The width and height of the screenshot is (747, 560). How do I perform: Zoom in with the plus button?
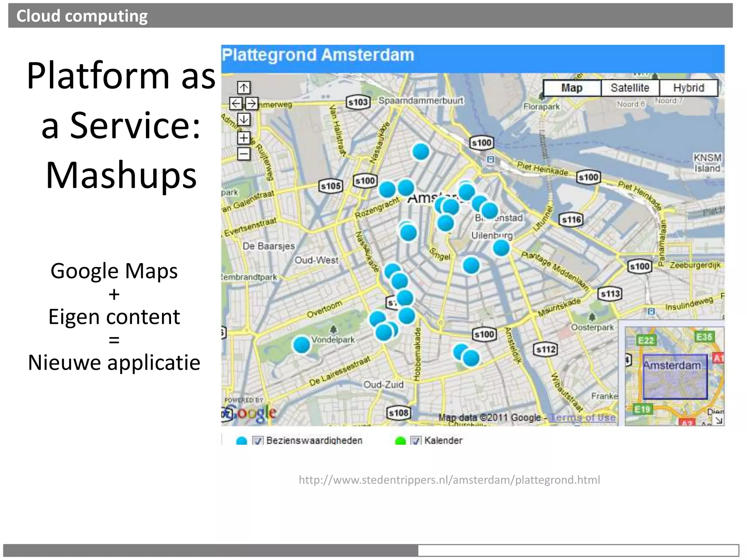pos(244,138)
